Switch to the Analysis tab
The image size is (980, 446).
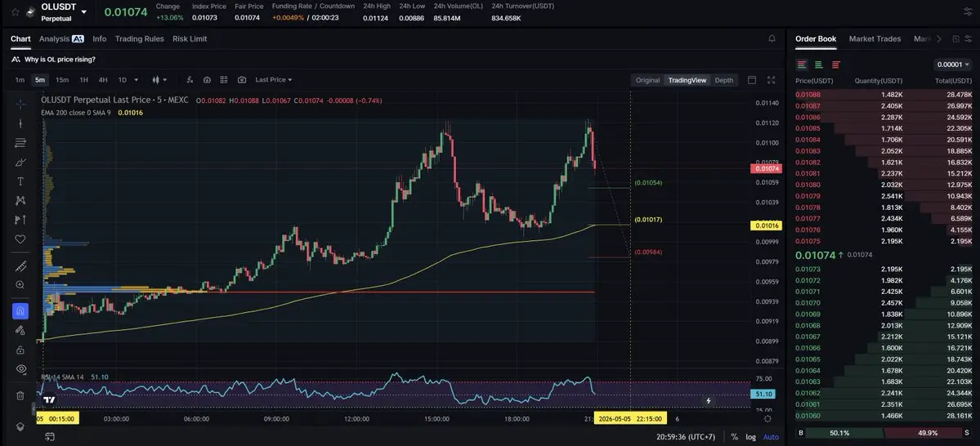coord(61,38)
